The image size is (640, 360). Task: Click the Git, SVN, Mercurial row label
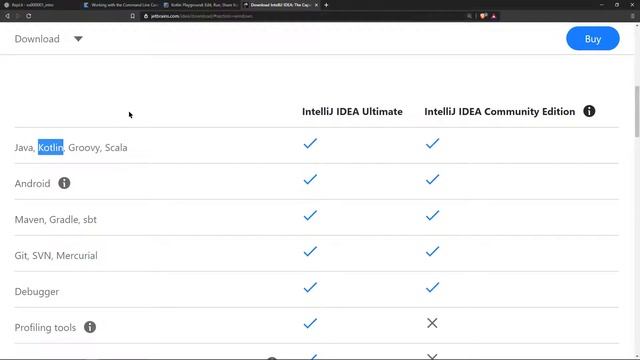click(56, 256)
